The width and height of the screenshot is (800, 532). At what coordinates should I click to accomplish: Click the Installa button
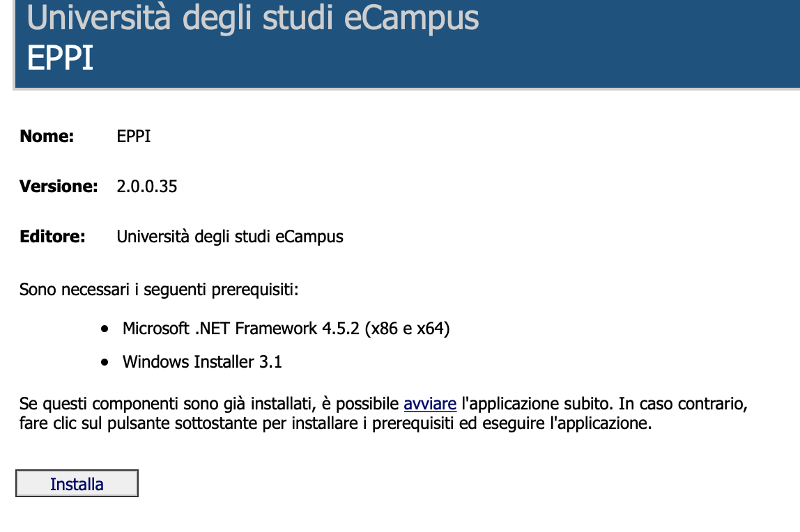pyautogui.click(x=77, y=484)
